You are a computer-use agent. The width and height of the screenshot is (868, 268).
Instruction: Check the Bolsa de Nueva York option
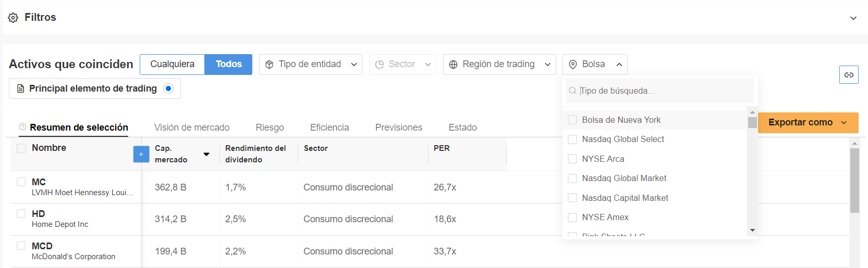coord(572,120)
